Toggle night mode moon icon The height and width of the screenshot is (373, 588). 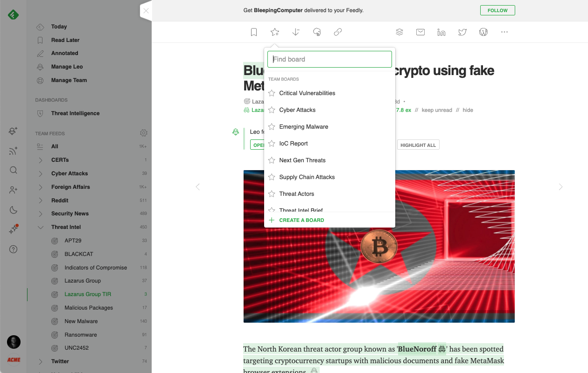(14, 210)
